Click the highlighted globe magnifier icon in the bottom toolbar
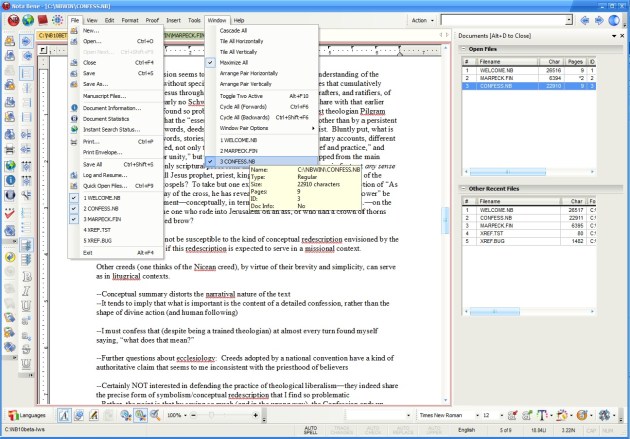The height and width of the screenshot is (439, 630). 141,415
